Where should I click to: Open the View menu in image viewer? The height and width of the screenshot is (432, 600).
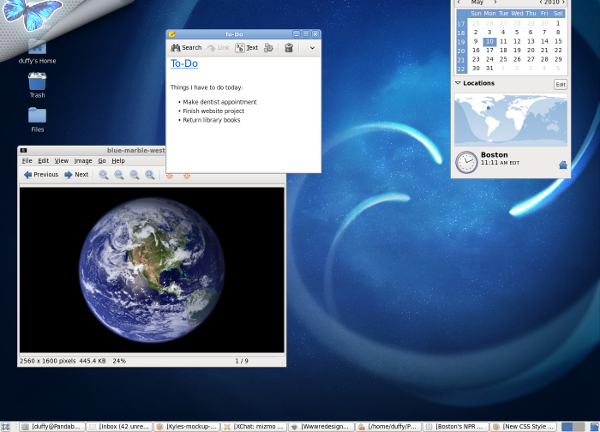(61, 161)
